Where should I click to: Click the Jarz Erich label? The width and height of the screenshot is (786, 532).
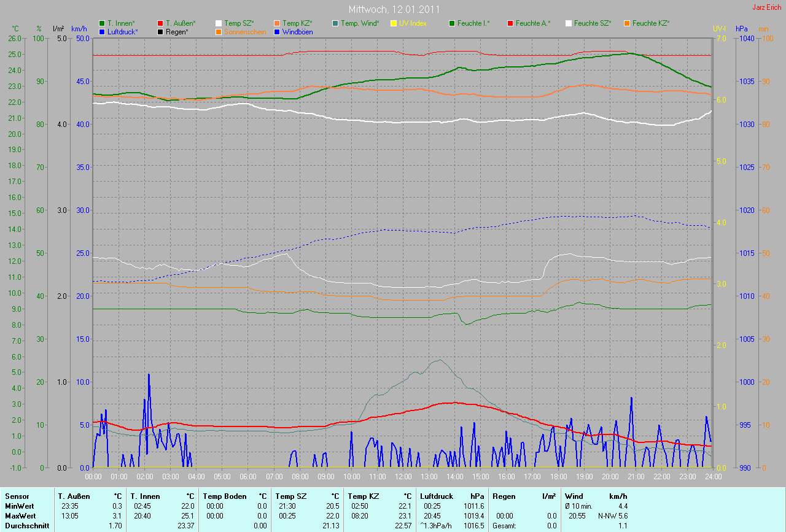768,7
